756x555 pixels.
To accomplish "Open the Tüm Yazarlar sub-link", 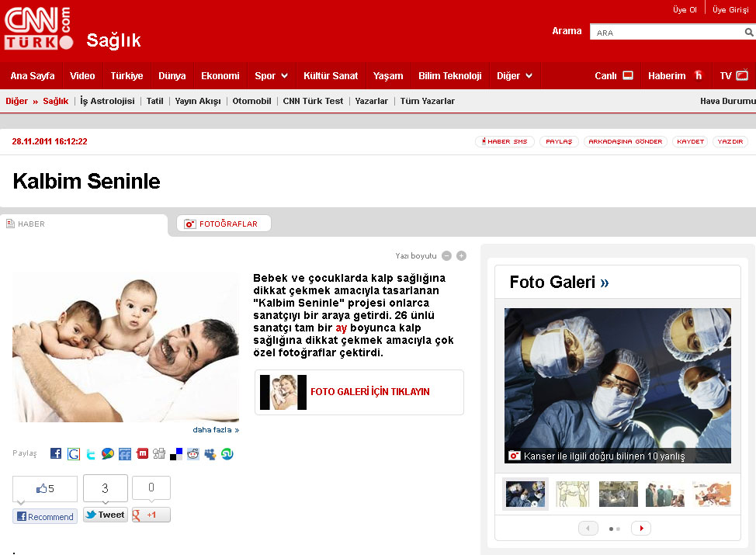I will pos(427,101).
